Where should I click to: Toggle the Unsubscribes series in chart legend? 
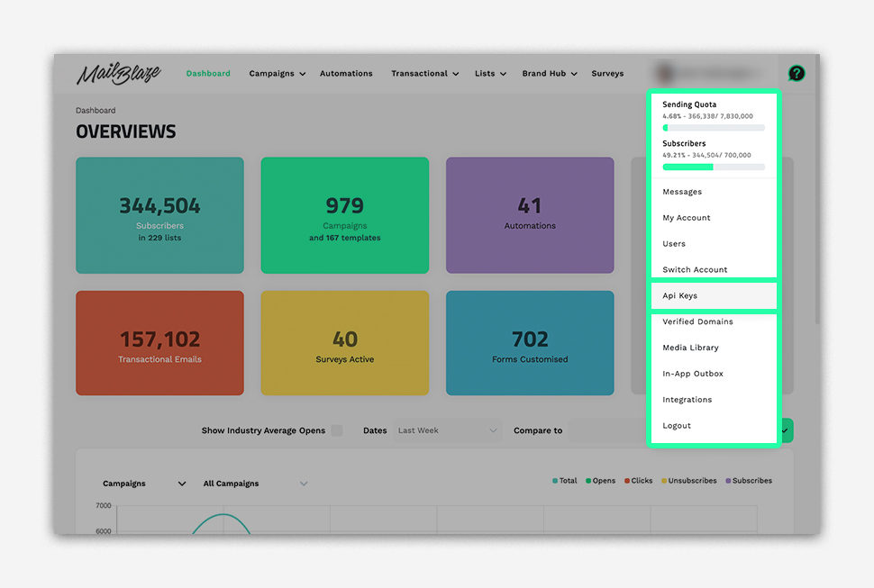[x=689, y=481]
